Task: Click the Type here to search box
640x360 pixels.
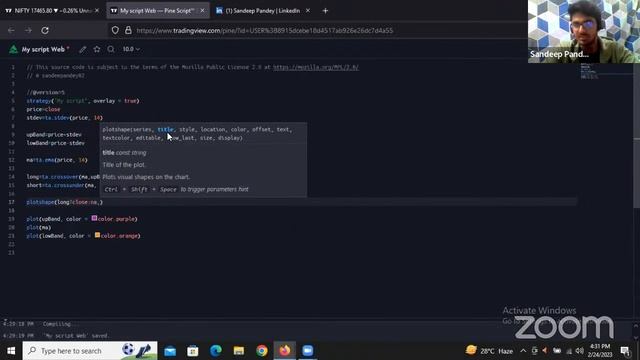Action: (90, 351)
